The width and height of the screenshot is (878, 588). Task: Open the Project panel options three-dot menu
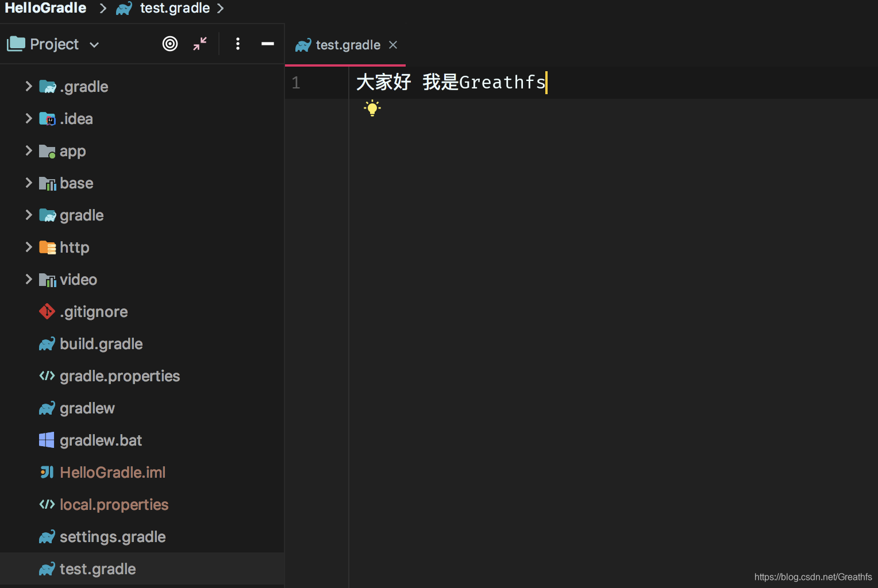coord(238,44)
